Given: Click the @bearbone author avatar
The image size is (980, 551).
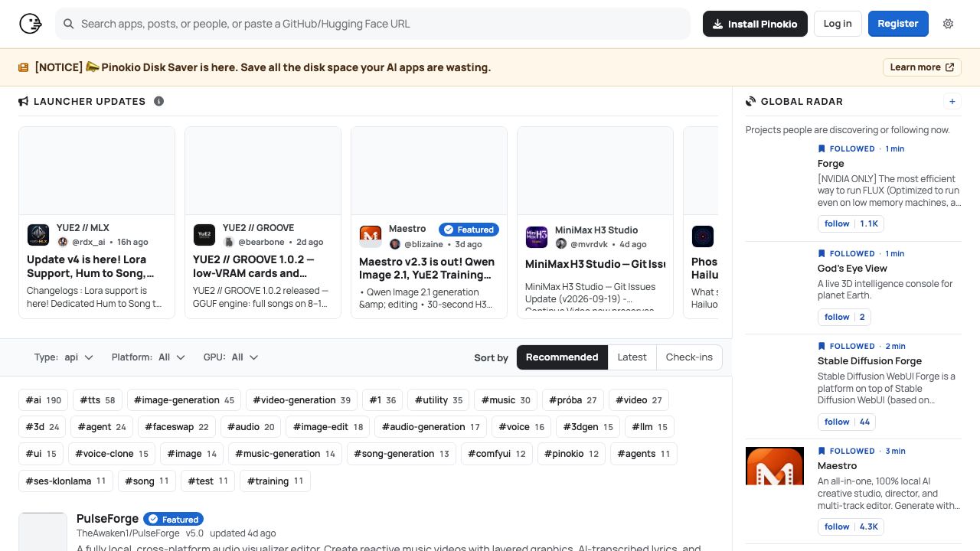Looking at the screenshot, I should 229,242.
